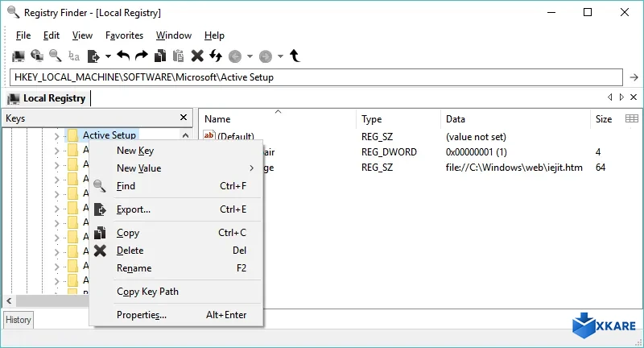Image resolution: width=644 pixels, height=348 pixels.
Task: Open Find using the magnifier toolbar icon
Action: [x=55, y=56]
